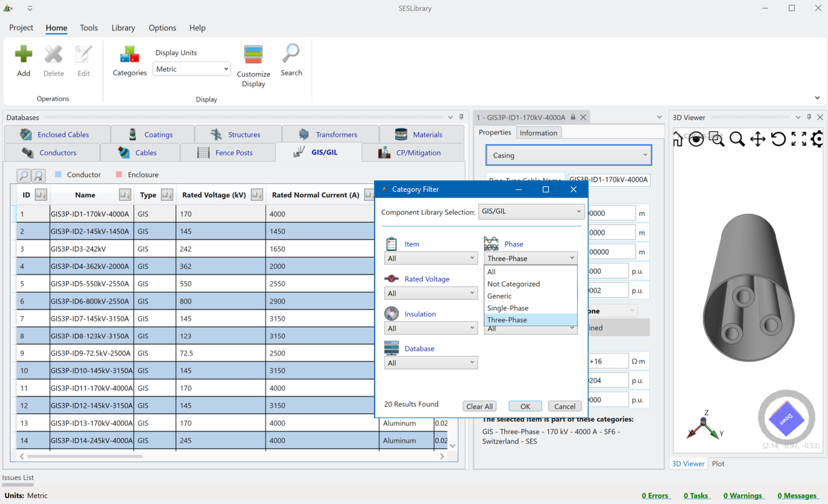
Task: Switch to the Transformers tab
Action: [x=330, y=134]
